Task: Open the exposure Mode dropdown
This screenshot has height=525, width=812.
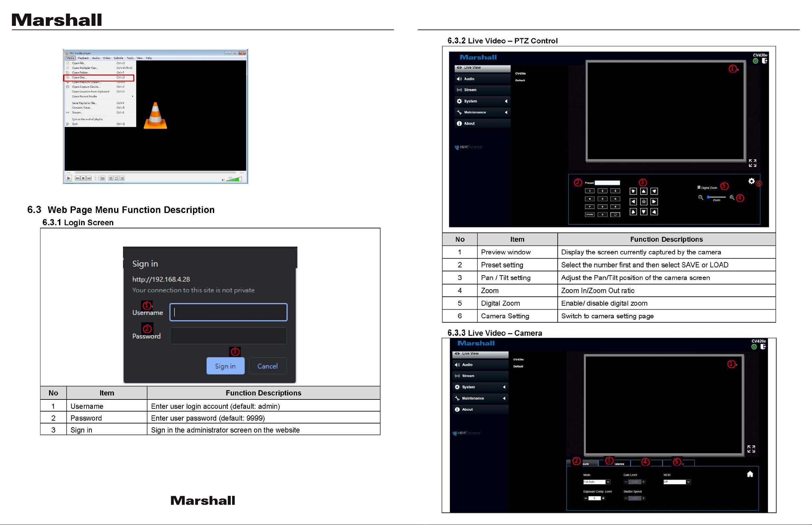Action: tap(608, 482)
